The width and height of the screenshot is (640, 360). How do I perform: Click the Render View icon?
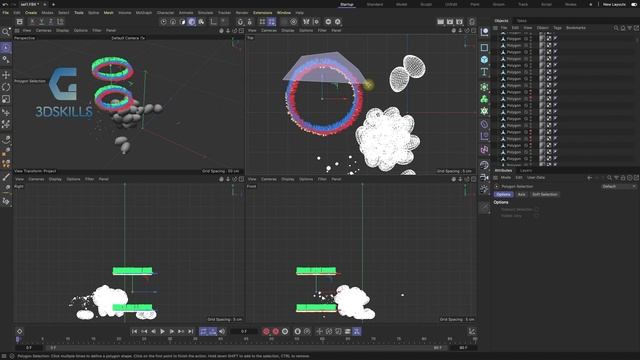pyautogui.click(x=440, y=22)
